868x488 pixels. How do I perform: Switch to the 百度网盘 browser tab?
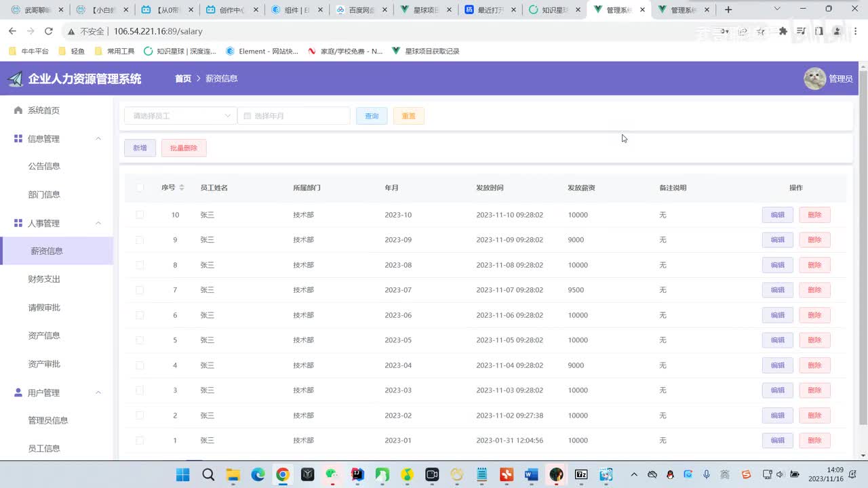click(x=361, y=9)
